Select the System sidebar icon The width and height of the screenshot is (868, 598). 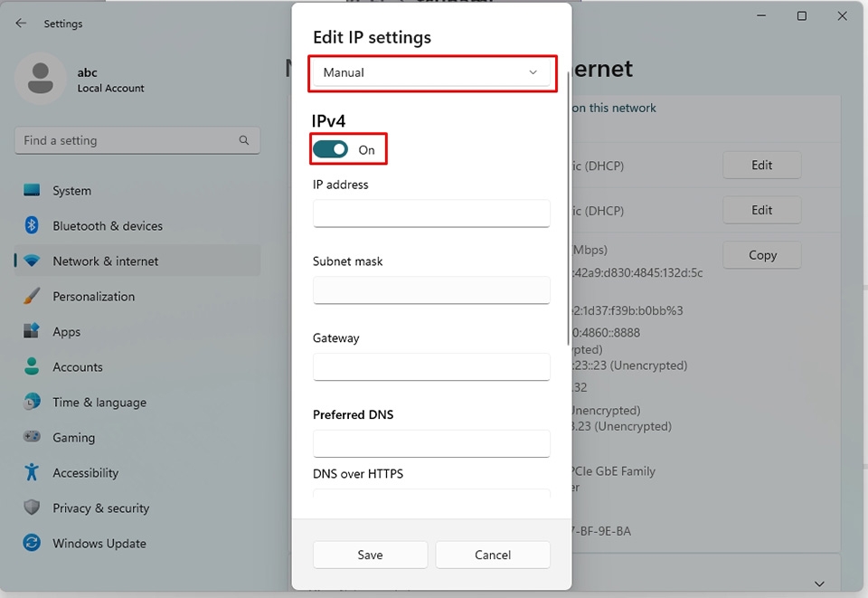point(30,191)
